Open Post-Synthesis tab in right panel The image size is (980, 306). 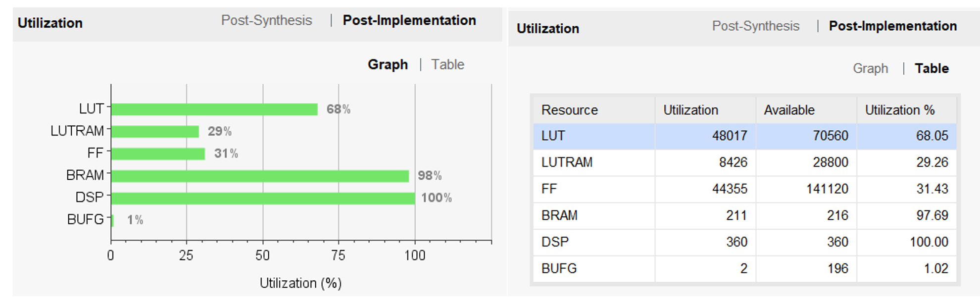pos(755,26)
